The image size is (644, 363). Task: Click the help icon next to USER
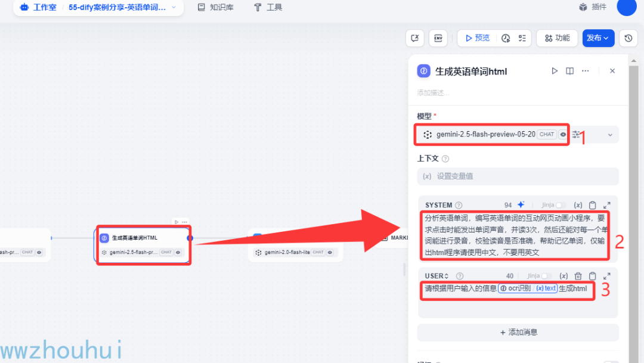click(460, 276)
